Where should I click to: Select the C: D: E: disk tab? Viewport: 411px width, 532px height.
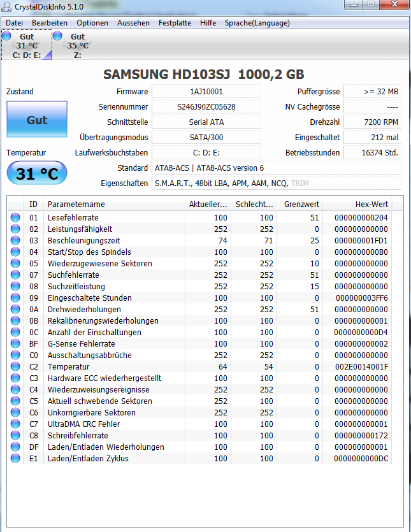click(27, 45)
